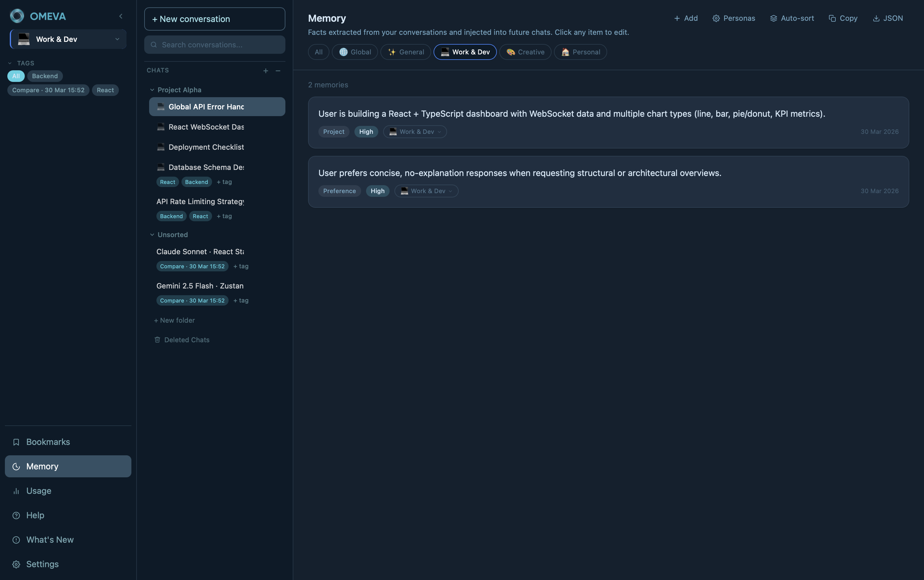Image resolution: width=924 pixels, height=580 pixels.
Task: Open Work & Dev dropdown on Preference memory
Action: [x=426, y=191]
